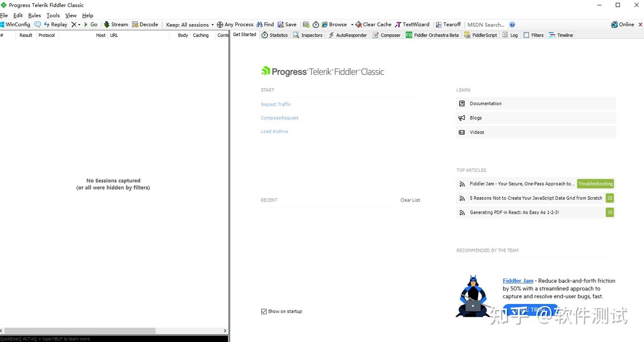Sort sessions by the Protocol column
The image size is (644, 342).
pos(47,35)
